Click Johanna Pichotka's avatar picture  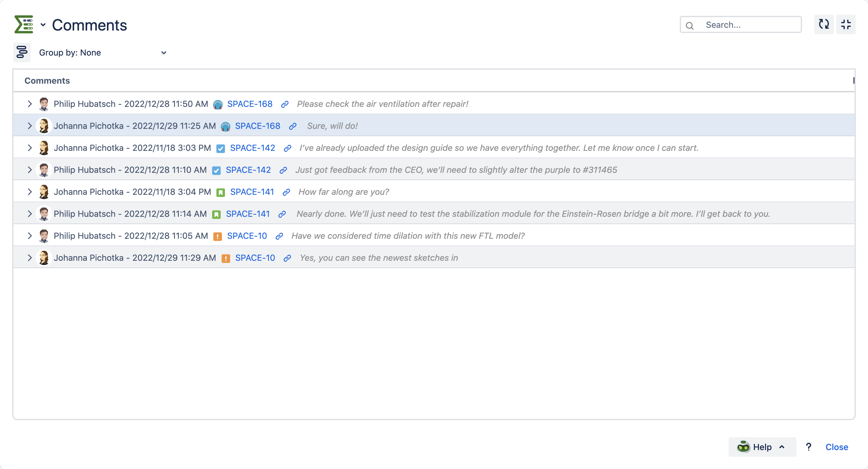pos(44,125)
